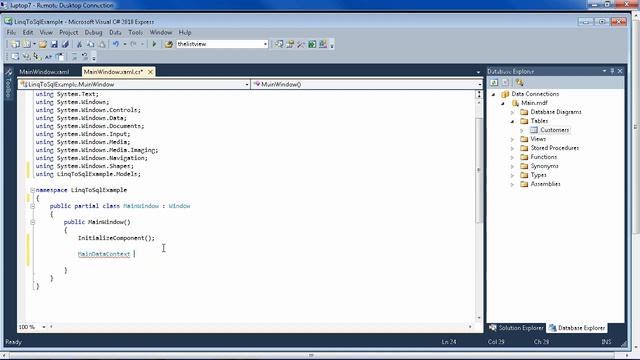Viewport: 640px width, 360px height.
Task: Collapse the MainWindow() constructor block
Action: click(32, 222)
